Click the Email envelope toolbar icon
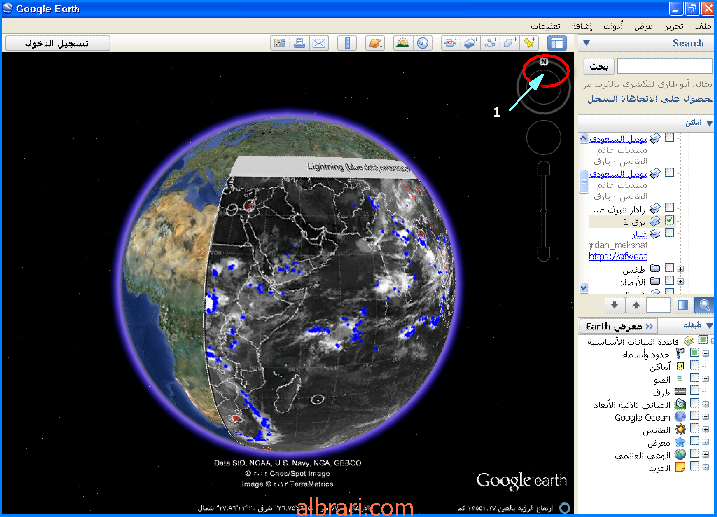 tap(319, 43)
